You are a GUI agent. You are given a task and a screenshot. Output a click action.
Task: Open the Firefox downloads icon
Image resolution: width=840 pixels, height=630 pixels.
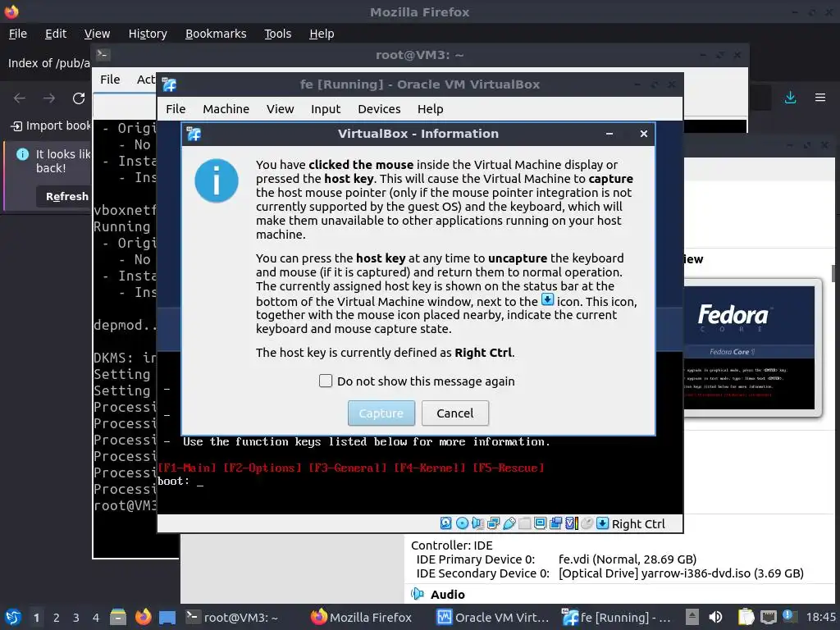(x=790, y=98)
